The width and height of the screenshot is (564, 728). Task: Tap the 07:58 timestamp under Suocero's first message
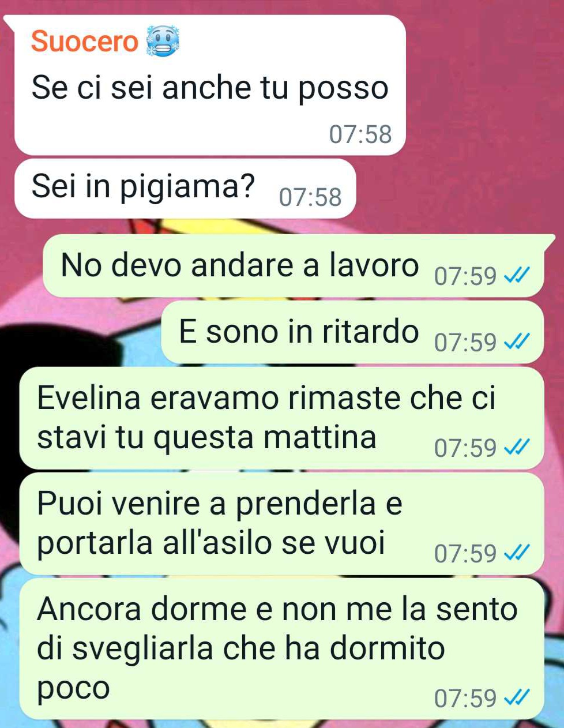click(x=360, y=134)
